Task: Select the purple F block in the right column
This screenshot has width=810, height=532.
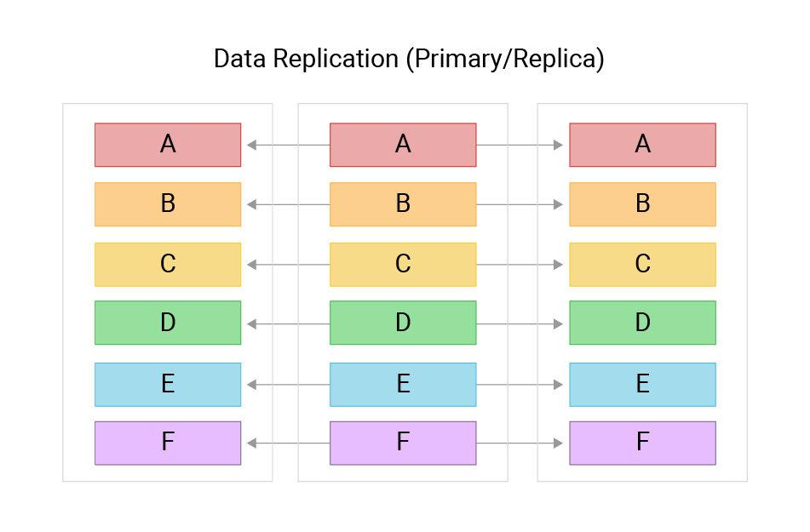Action: 642,443
